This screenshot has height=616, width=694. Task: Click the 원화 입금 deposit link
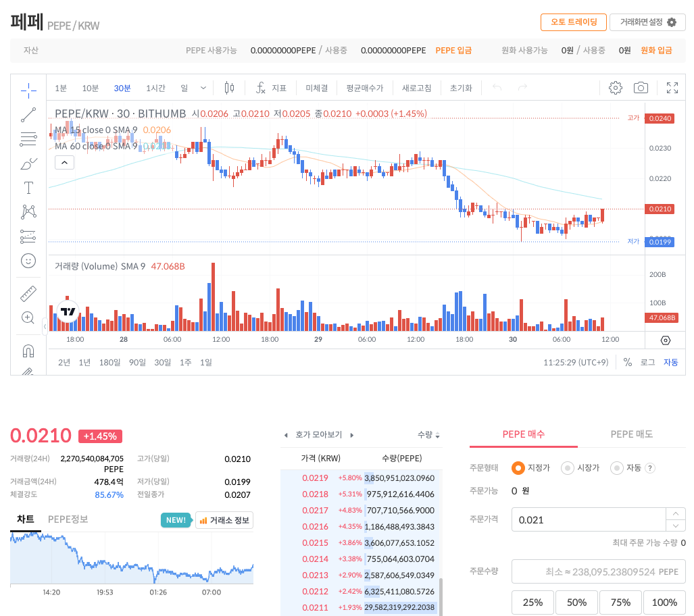pyautogui.click(x=656, y=51)
